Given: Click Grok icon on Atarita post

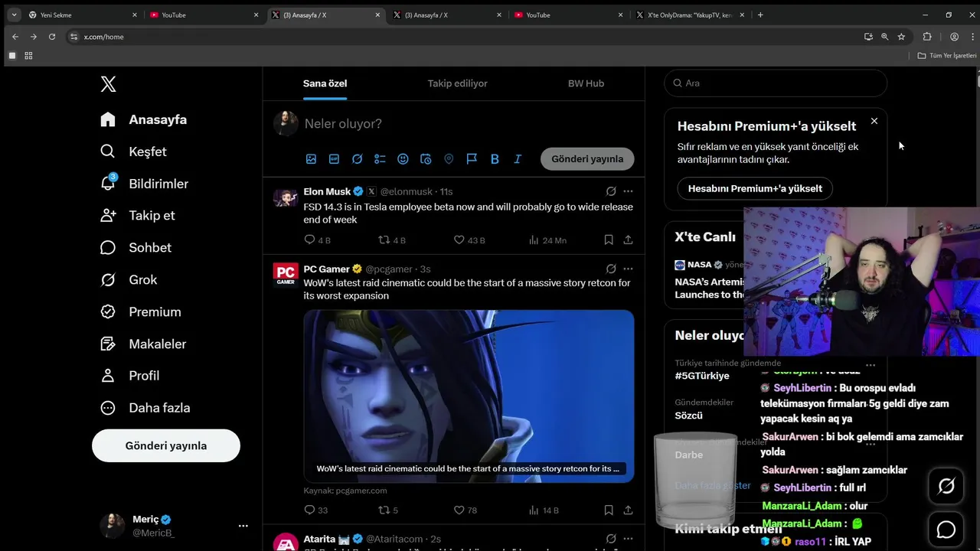Looking at the screenshot, I should coord(611,539).
